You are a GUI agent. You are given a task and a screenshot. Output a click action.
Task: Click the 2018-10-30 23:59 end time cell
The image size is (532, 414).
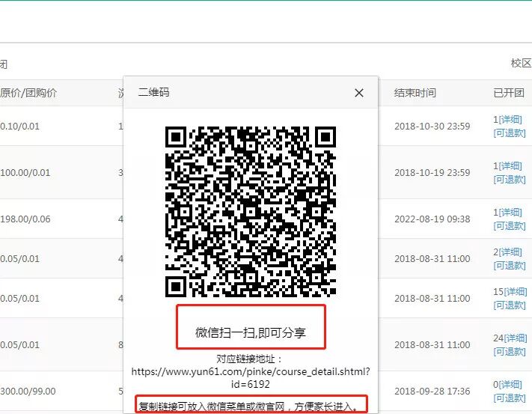click(x=432, y=127)
